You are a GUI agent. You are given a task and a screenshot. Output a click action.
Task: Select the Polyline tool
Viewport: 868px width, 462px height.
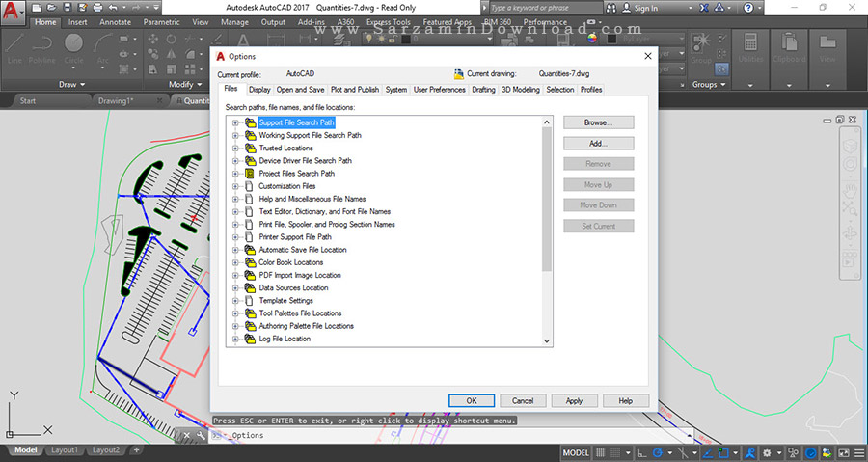(x=42, y=48)
